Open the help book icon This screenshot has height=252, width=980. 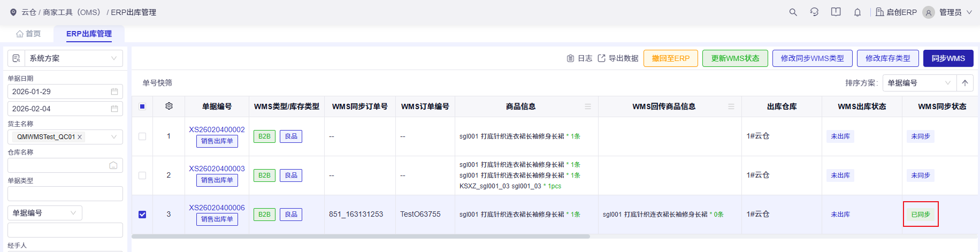coord(836,12)
